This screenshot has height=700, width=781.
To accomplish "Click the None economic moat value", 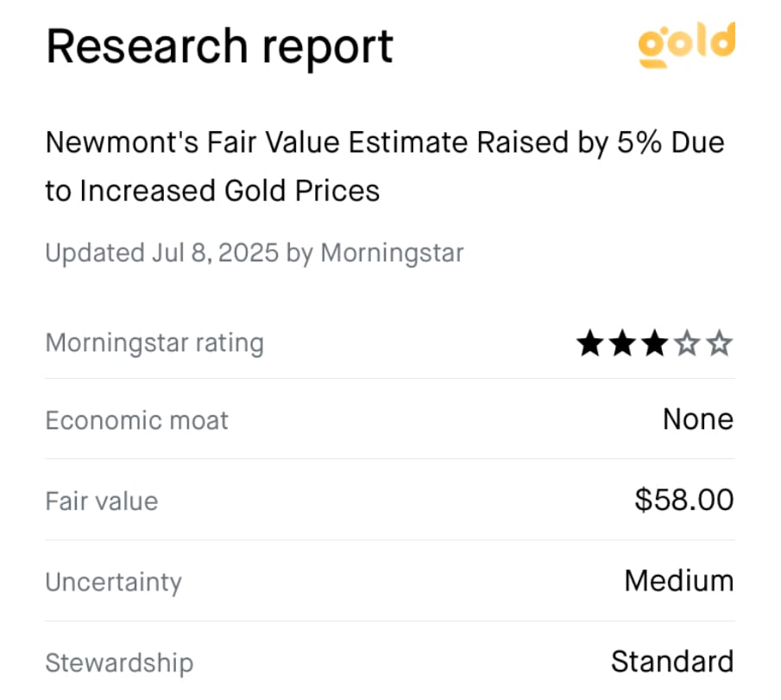I will point(698,419).
